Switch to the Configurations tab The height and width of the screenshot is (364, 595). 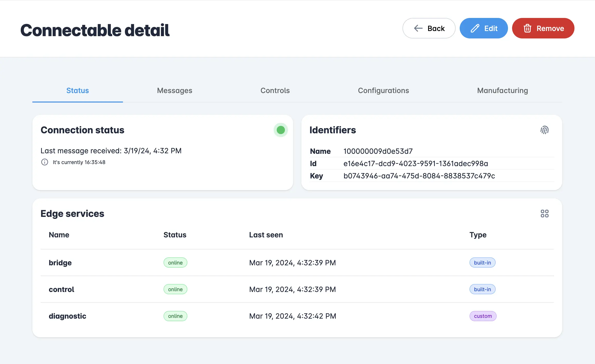point(383,90)
